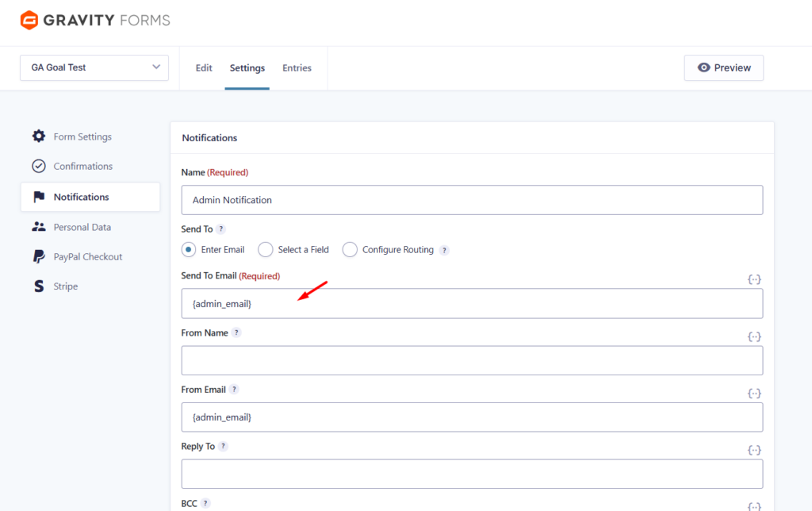Image resolution: width=812 pixels, height=511 pixels.
Task: Open merge tags for From Name
Action: [754, 337]
